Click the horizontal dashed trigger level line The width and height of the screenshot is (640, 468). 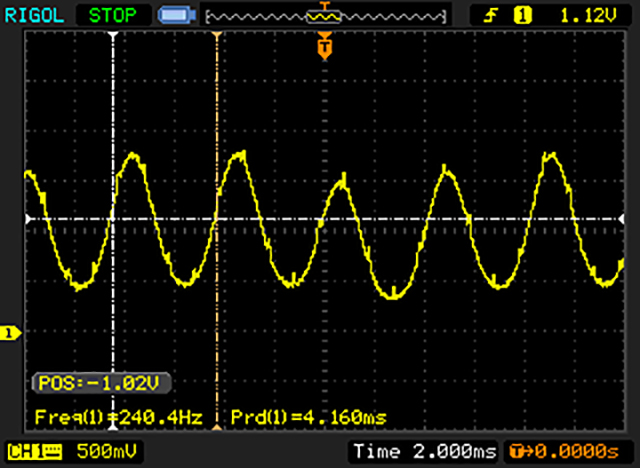(324, 219)
